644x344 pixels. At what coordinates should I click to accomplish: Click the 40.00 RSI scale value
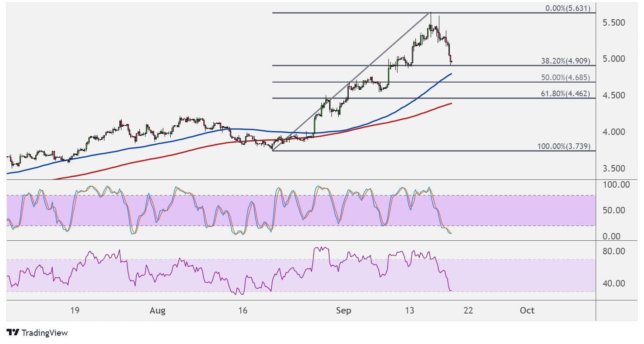[x=615, y=283]
